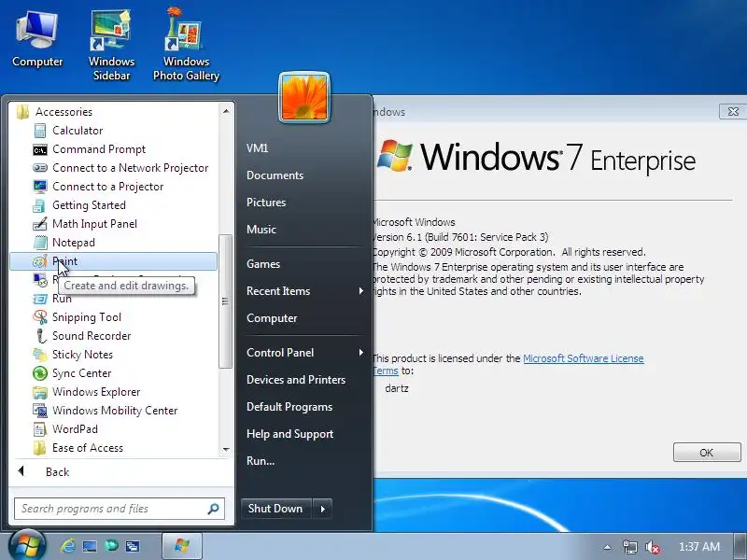This screenshot has width=747, height=560.
Task: Open Computer in the Start menu right pane
Action: [272, 318]
